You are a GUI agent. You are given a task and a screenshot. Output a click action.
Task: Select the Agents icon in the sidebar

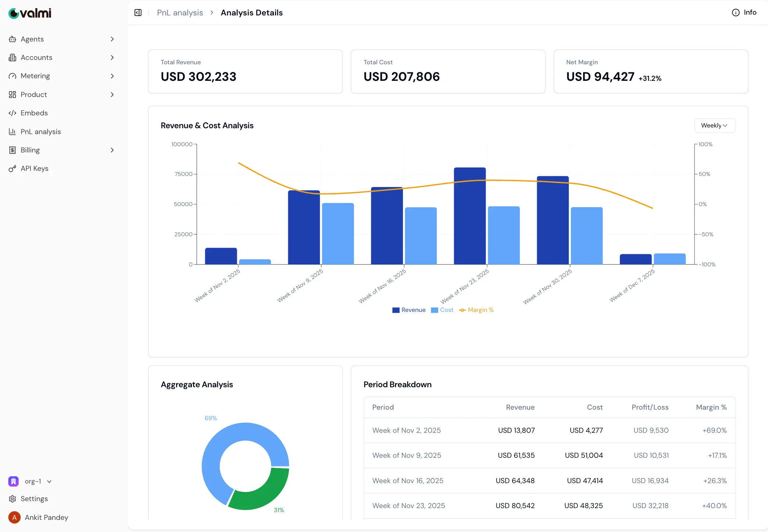[13, 39]
